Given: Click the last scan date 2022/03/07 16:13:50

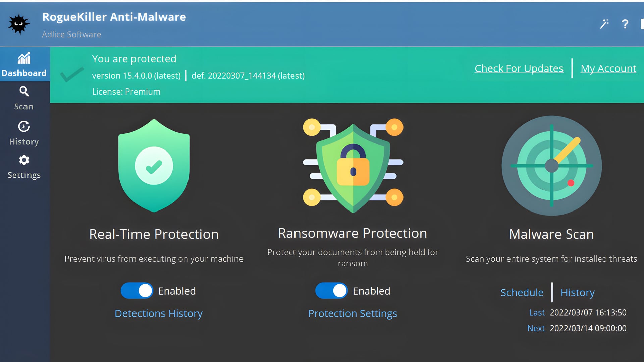Looking at the screenshot, I should (x=588, y=312).
